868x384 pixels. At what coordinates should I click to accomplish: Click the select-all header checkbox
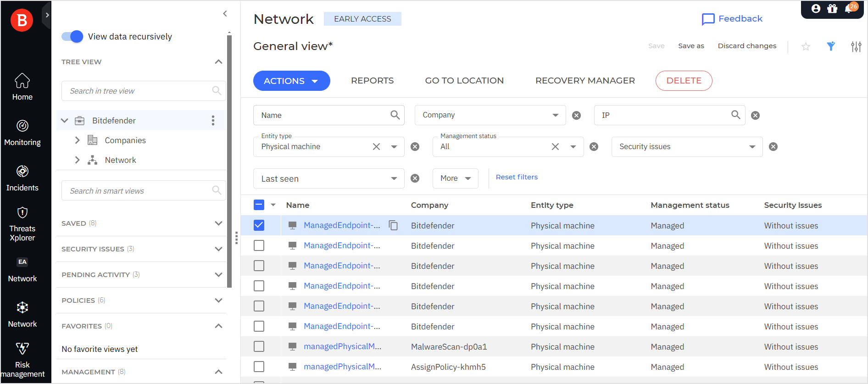click(x=259, y=205)
